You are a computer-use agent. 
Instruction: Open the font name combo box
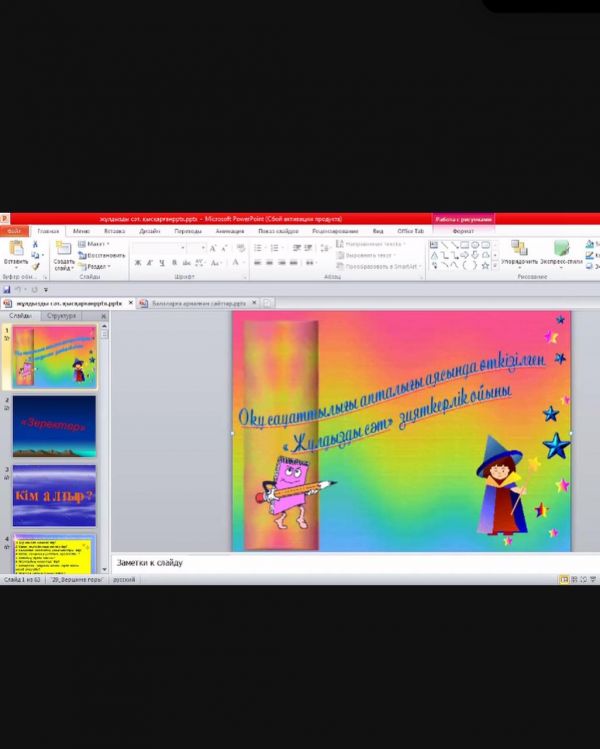(157, 247)
